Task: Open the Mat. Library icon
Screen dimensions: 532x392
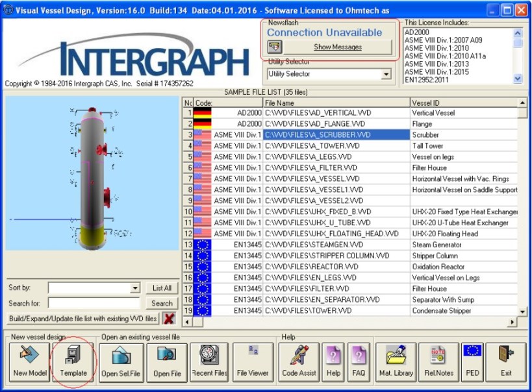Action: click(x=396, y=362)
